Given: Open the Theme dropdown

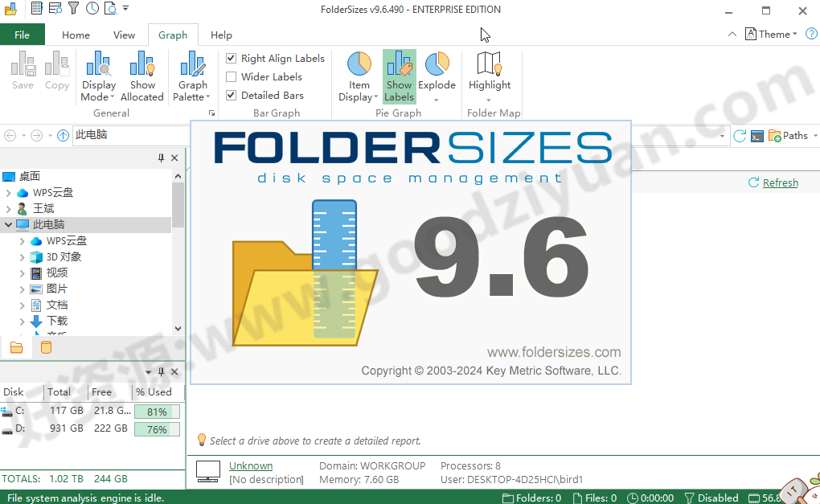Looking at the screenshot, I should pyautogui.click(x=770, y=34).
